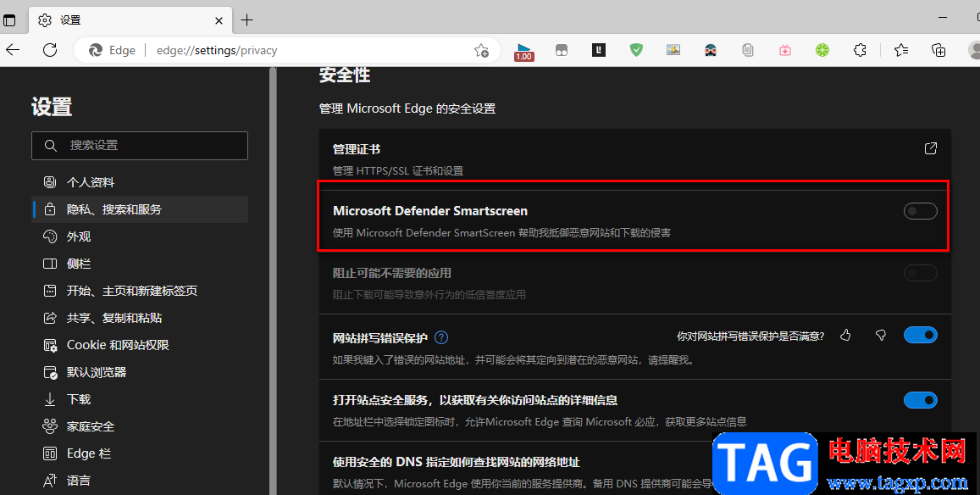Select the 设置 browser tab
This screenshot has width=980, height=495.
click(130, 20)
